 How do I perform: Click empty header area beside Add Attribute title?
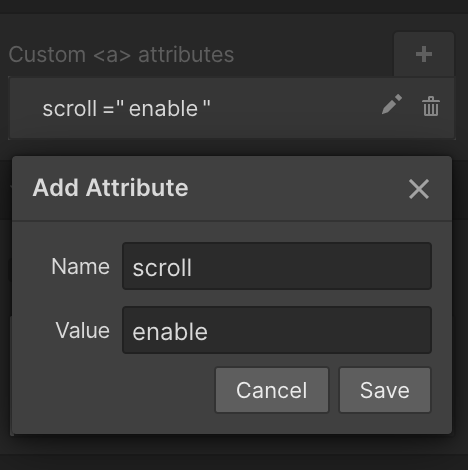click(297, 188)
